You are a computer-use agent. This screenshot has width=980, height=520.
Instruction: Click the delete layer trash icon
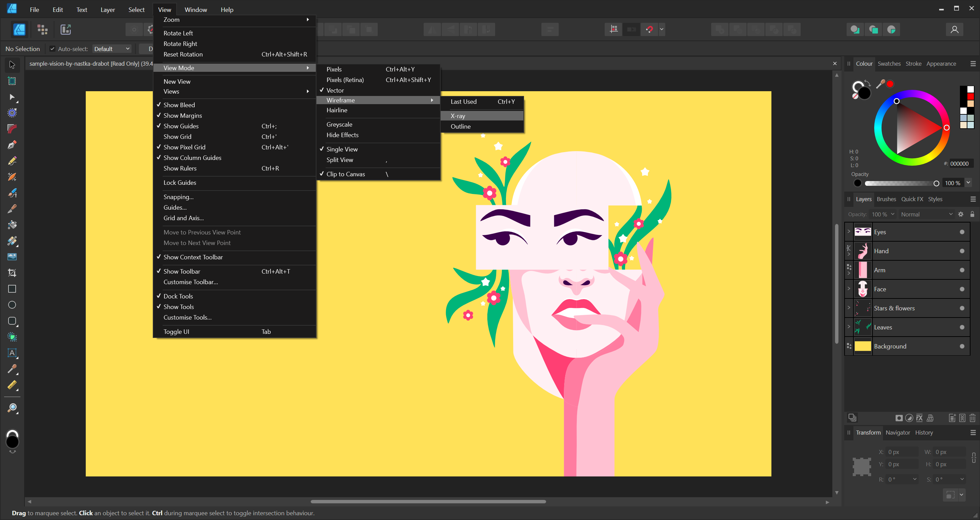973,418
